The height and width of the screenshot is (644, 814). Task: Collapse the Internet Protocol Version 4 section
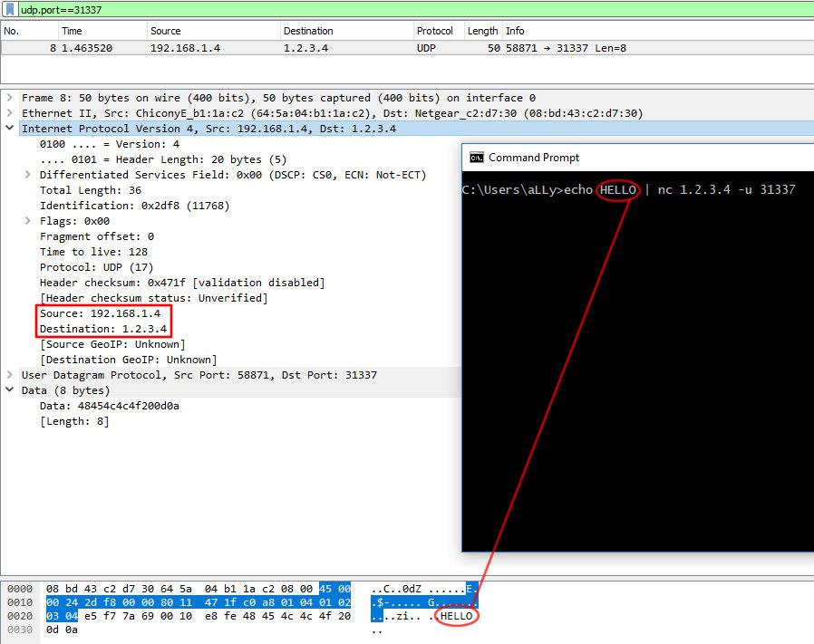[9, 128]
